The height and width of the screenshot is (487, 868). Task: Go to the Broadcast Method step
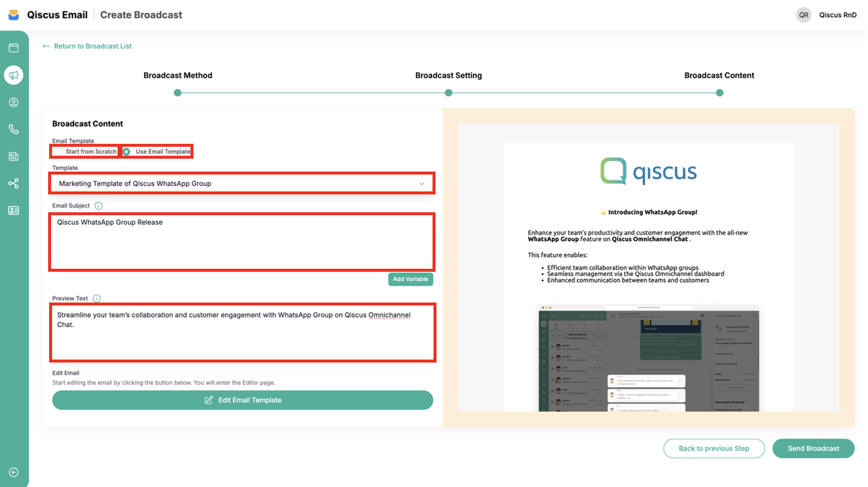(x=178, y=75)
